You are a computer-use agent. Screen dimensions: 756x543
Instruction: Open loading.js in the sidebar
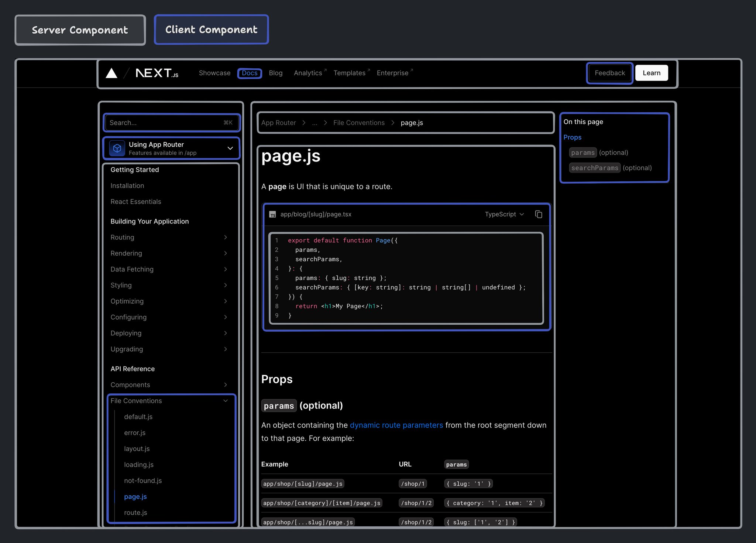[x=139, y=465]
